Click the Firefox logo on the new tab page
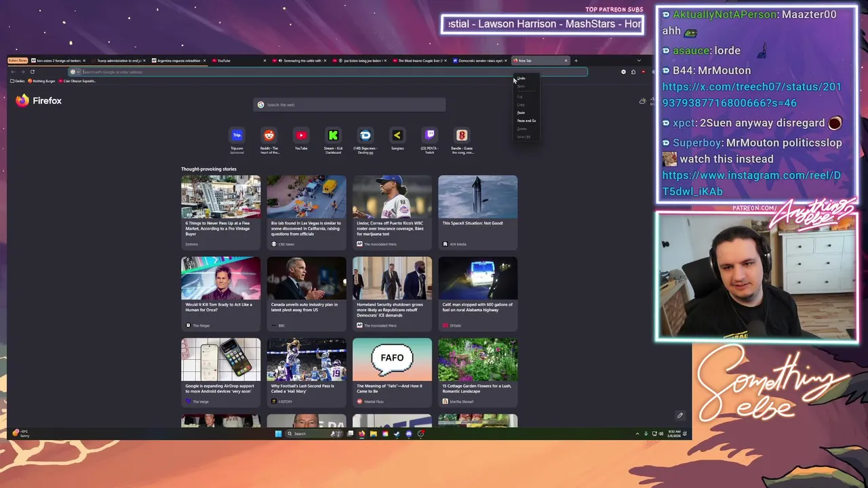868x488 pixels. pos(39,100)
